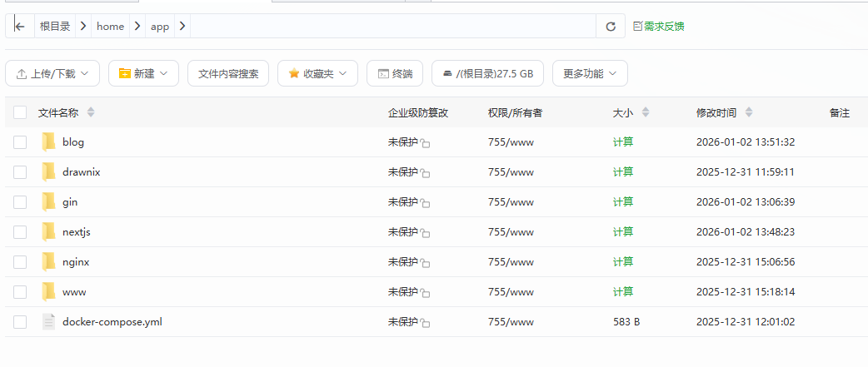Click the lock icon in drawnix row

tap(425, 174)
